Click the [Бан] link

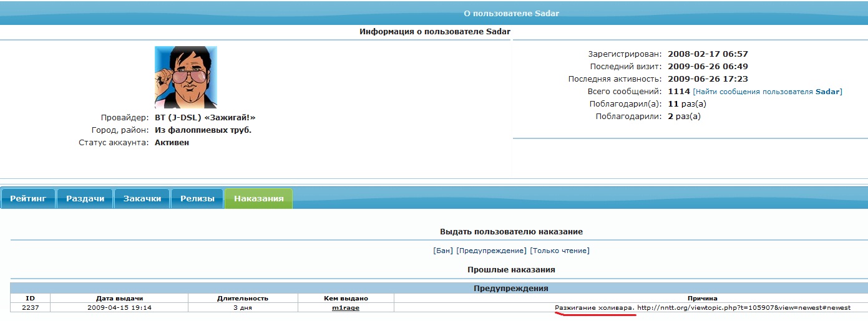click(x=442, y=251)
